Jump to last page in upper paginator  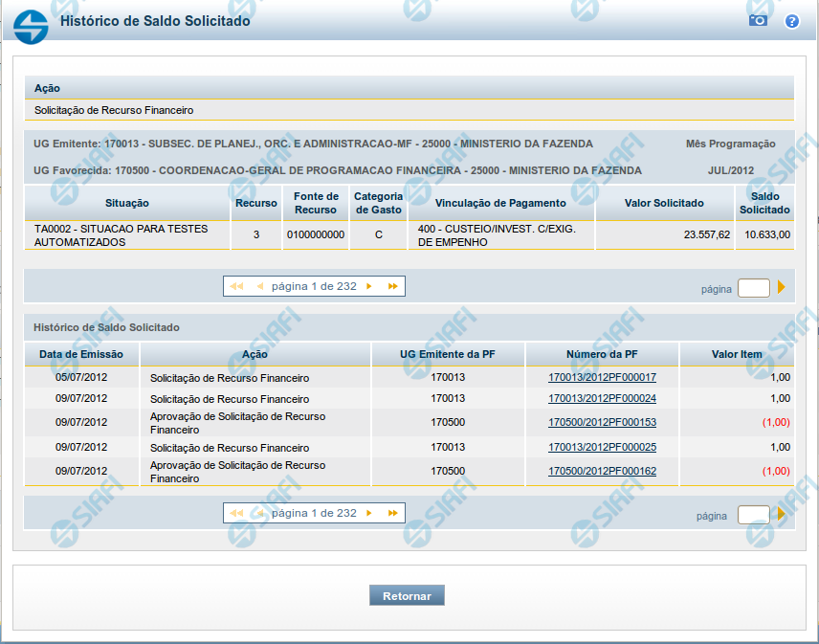(x=392, y=286)
